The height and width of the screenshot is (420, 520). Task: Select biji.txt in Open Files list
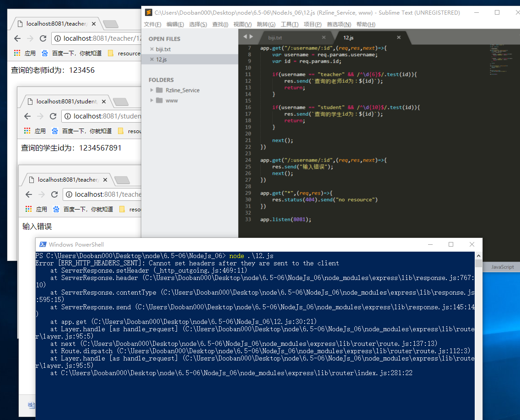tap(163, 49)
